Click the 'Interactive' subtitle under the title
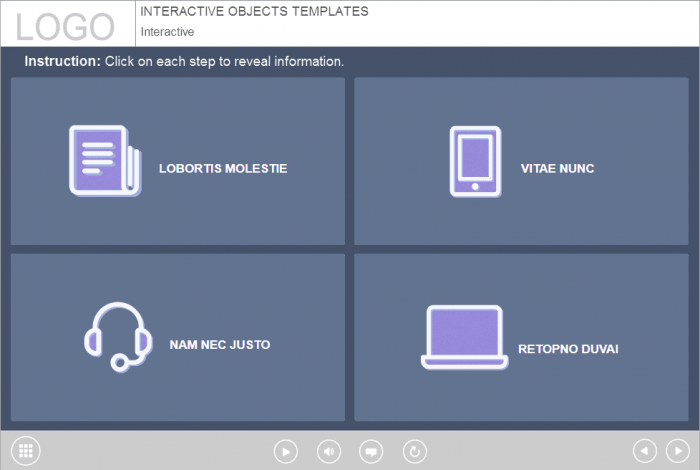 [x=167, y=32]
